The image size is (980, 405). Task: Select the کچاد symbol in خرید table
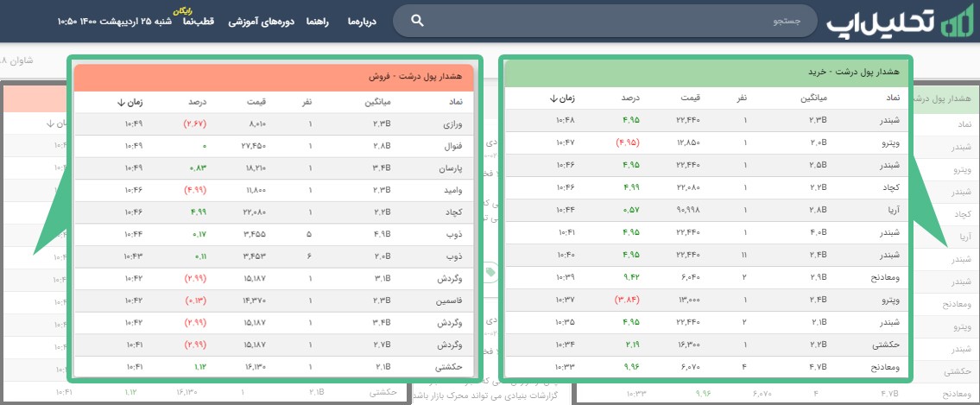pos(891,187)
